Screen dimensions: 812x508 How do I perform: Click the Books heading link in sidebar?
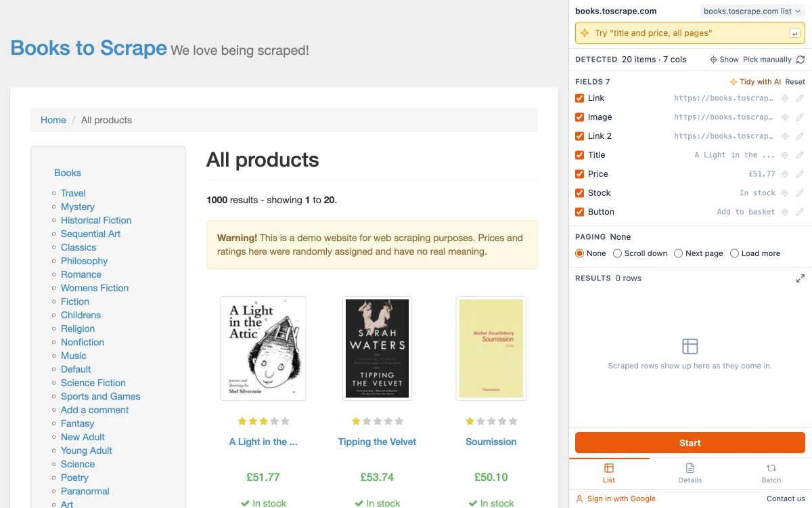(x=68, y=173)
